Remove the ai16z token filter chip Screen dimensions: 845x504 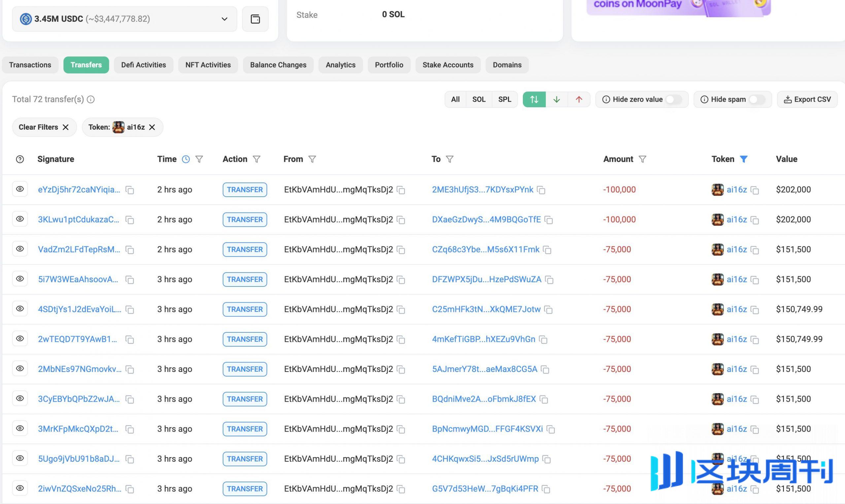pyautogui.click(x=152, y=127)
